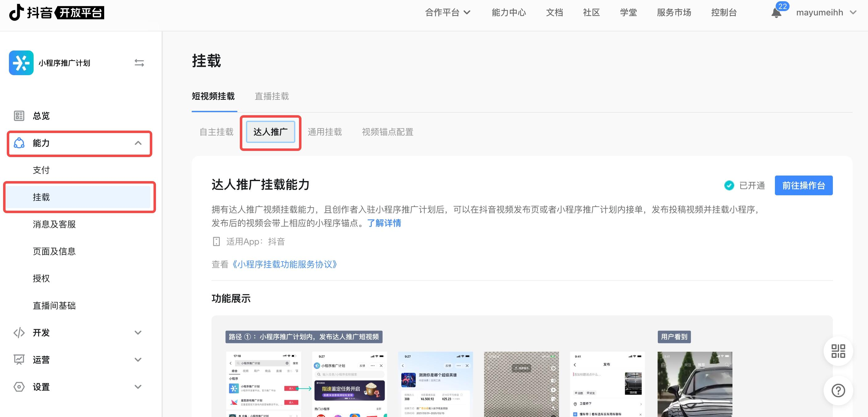Open the QR code floating button
868x417 pixels.
click(x=838, y=351)
